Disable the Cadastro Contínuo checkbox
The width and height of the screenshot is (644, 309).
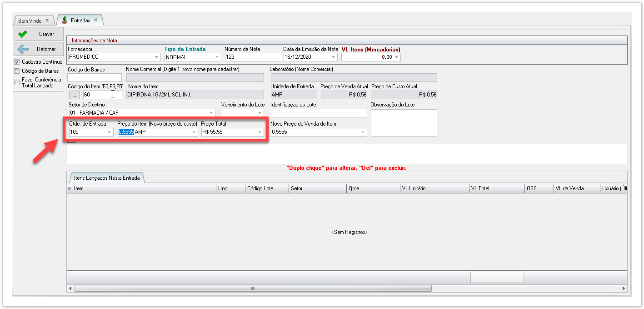(x=17, y=62)
